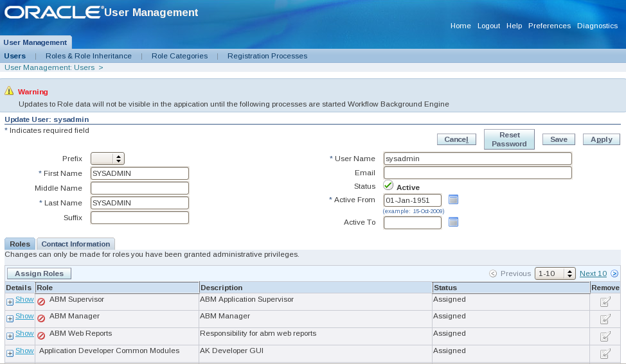This screenshot has width=626, height=364.
Task: Click the Last Name input field
Action: coord(139,202)
